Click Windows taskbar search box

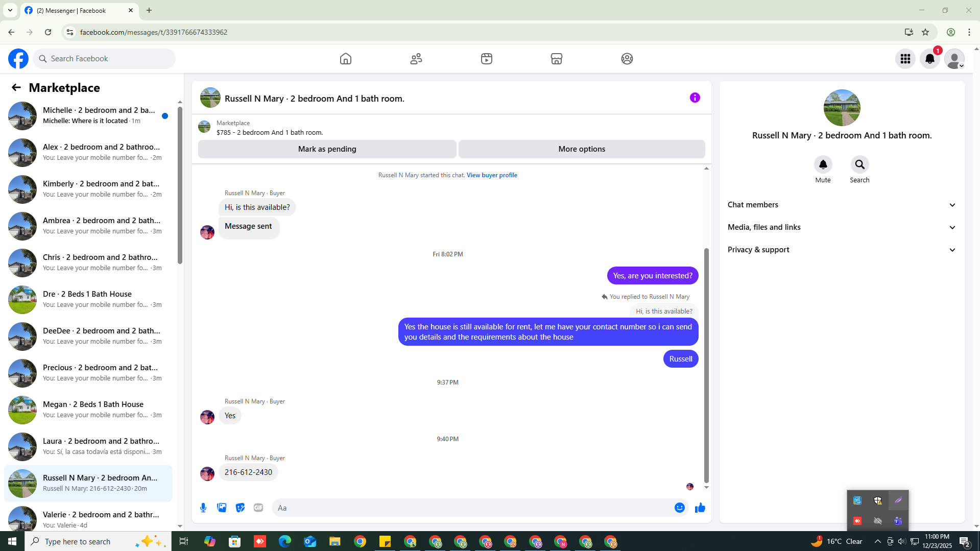click(x=98, y=541)
